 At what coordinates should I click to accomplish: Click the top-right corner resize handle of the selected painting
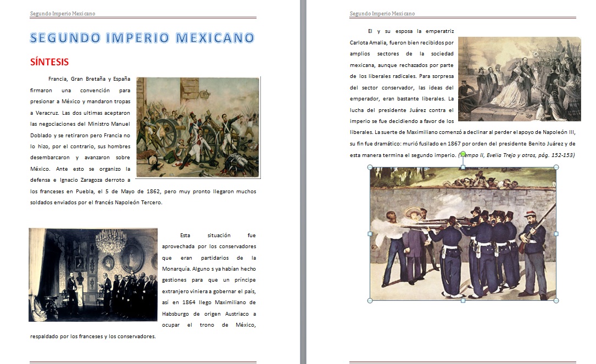click(556, 167)
